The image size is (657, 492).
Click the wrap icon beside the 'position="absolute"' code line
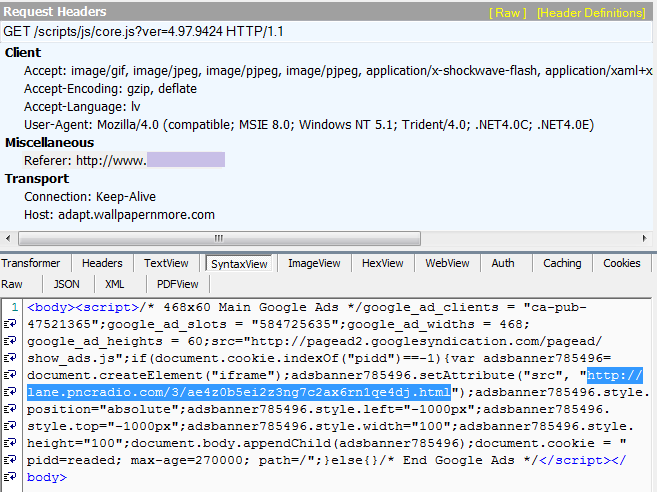pyautogui.click(x=10, y=409)
